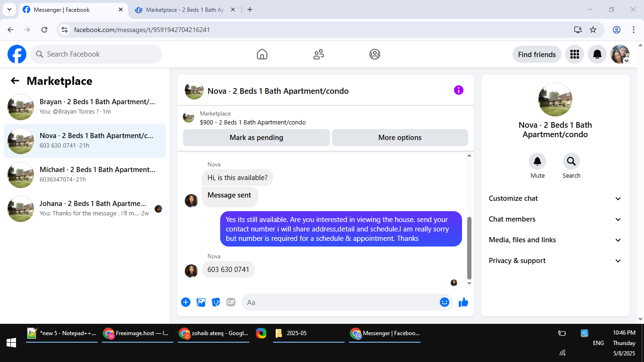Click Nova's avatar beside the phone number message
Viewport: 644px width, 362px height.
click(x=191, y=271)
